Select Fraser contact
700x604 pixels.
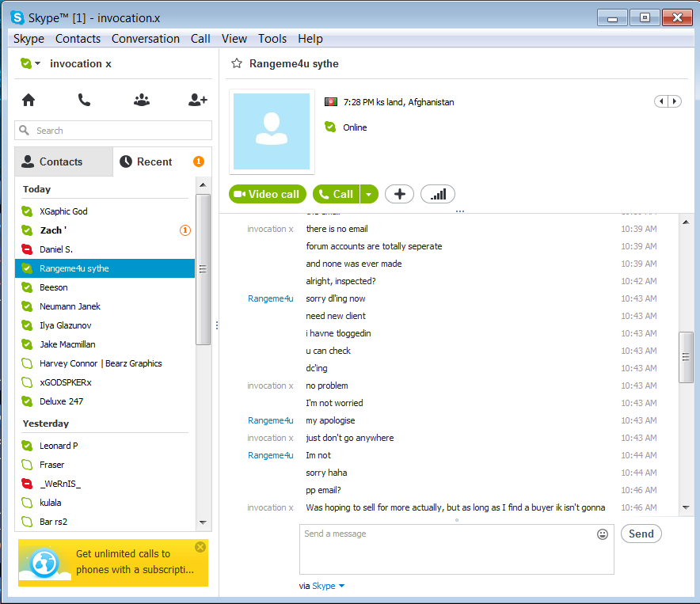(x=105, y=465)
